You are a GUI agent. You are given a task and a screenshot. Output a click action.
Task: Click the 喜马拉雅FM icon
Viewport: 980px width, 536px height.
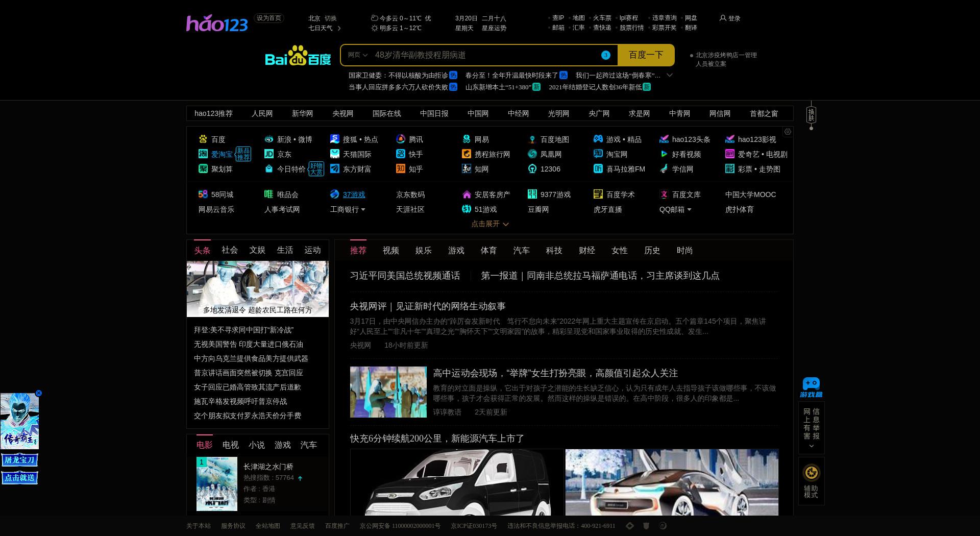coord(598,168)
